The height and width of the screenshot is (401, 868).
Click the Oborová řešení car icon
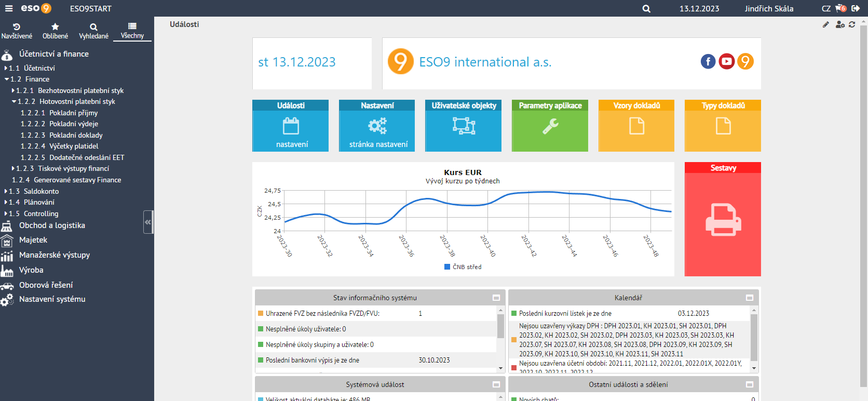tap(7, 286)
